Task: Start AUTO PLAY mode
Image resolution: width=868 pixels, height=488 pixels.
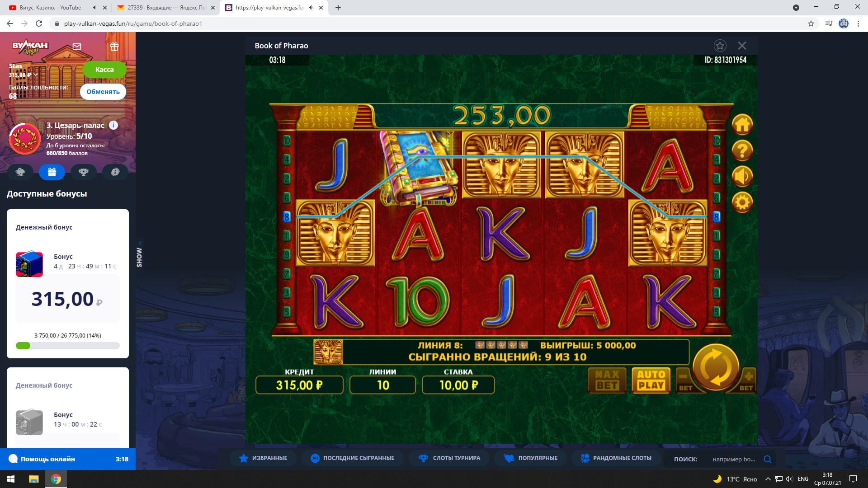Action: pyautogui.click(x=651, y=380)
